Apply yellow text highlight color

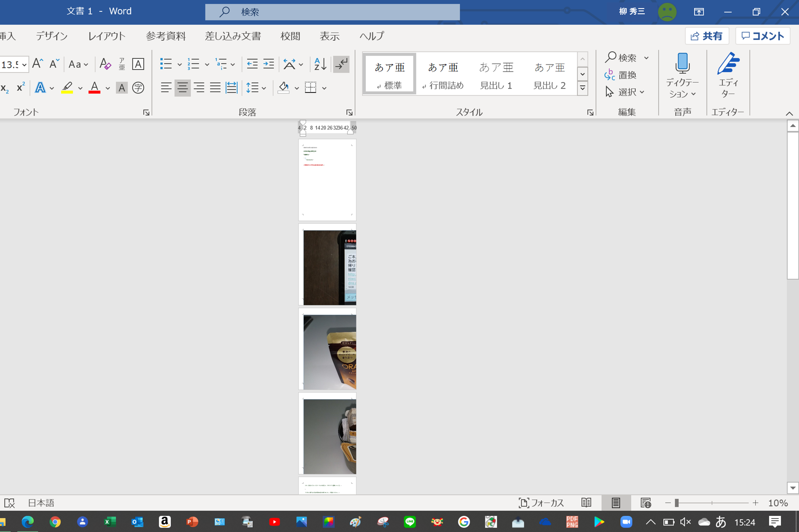coord(67,88)
